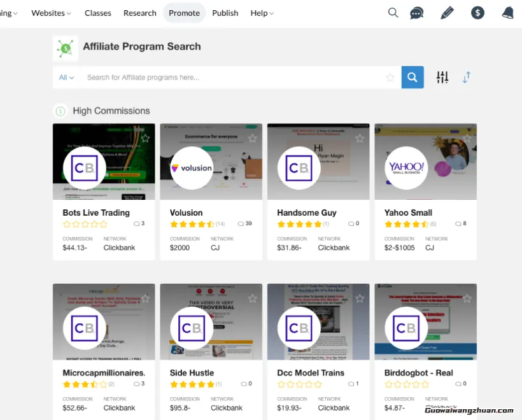Click the Dcc Model Trains CB logo
Viewport: 522px width, 420px height.
pos(299,328)
